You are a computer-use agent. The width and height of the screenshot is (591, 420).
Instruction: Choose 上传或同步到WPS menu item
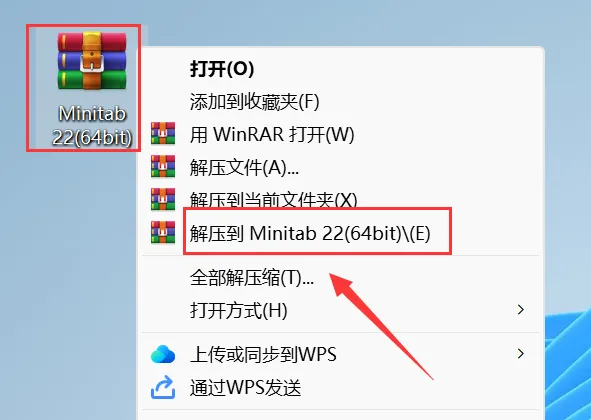coord(341,354)
